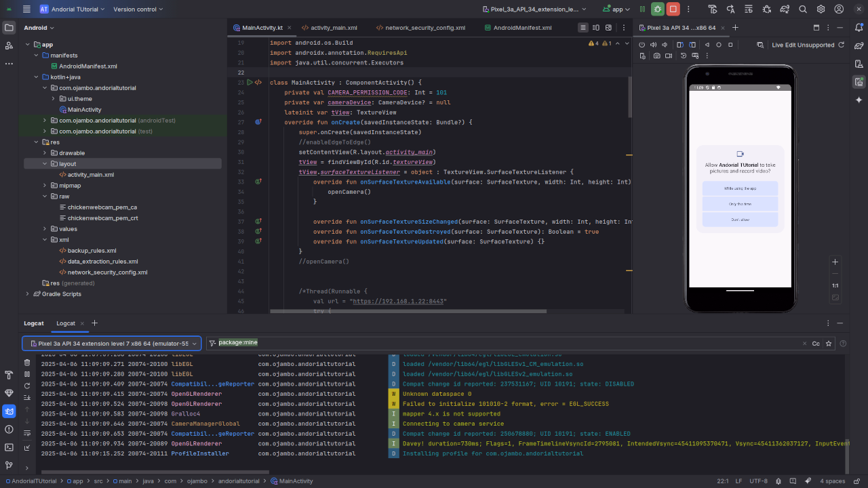Screen dimensions: 868x488
Task: Collapse the layout folder in project tree
Action: pos(45,164)
